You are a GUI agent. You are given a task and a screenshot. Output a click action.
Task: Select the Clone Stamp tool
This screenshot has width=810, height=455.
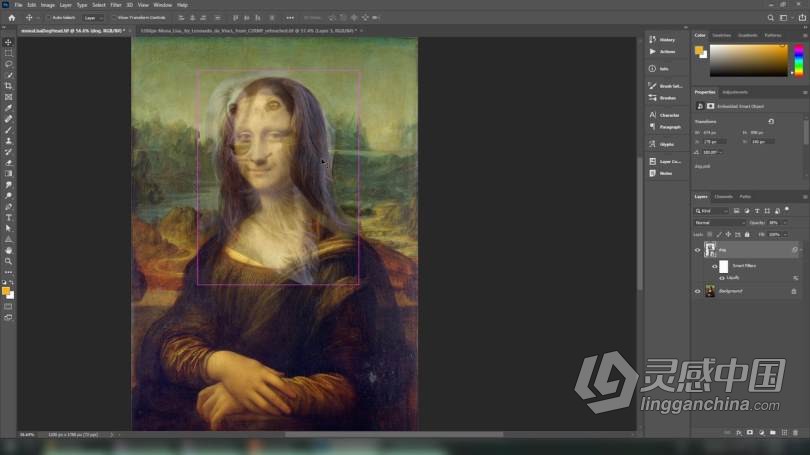coord(8,140)
